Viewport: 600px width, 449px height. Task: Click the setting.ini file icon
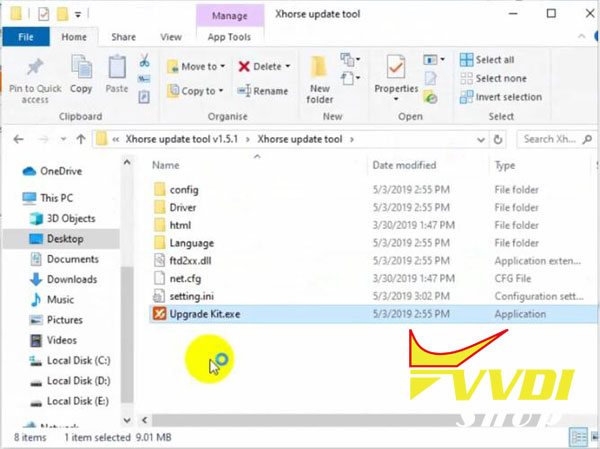(x=159, y=296)
